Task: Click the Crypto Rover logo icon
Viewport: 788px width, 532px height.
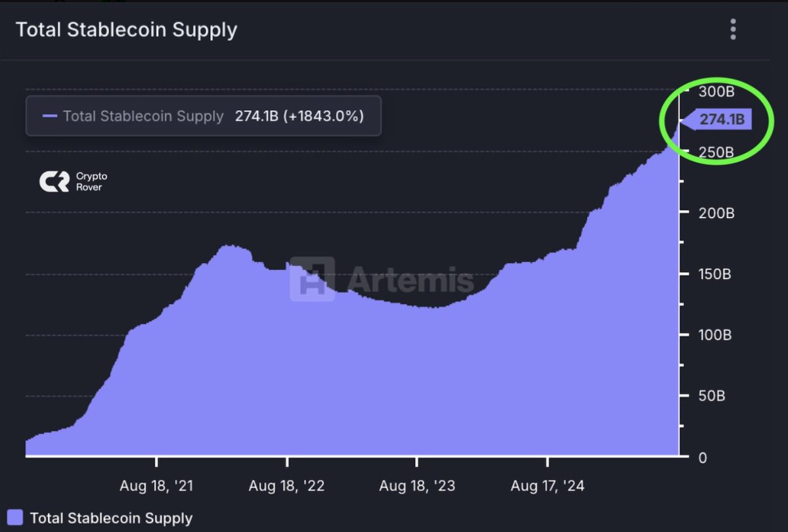Action: [54, 182]
